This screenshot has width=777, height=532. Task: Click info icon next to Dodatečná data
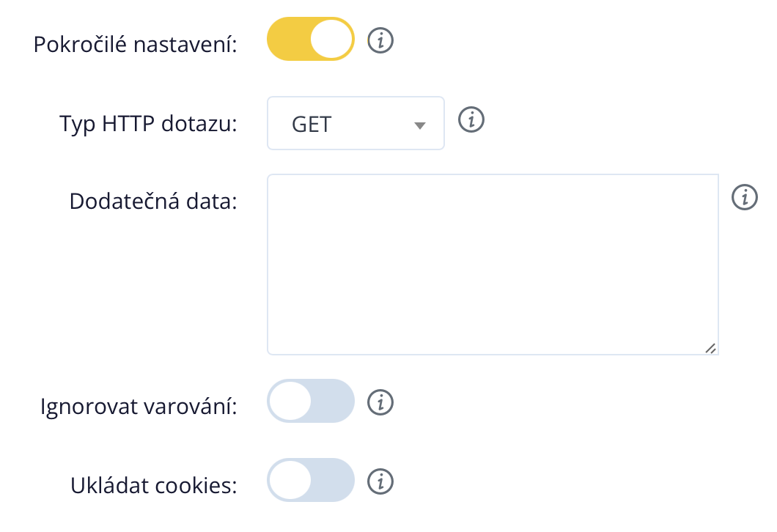[745, 197]
